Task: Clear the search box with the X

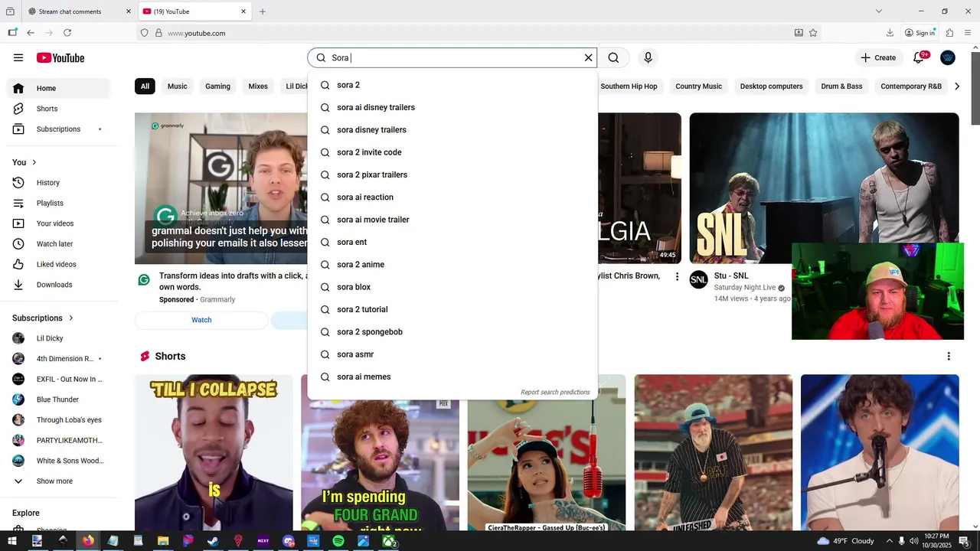Action: coord(588,57)
